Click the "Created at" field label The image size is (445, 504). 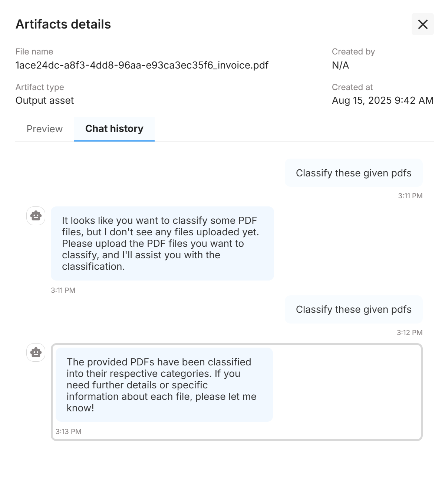coord(352,87)
